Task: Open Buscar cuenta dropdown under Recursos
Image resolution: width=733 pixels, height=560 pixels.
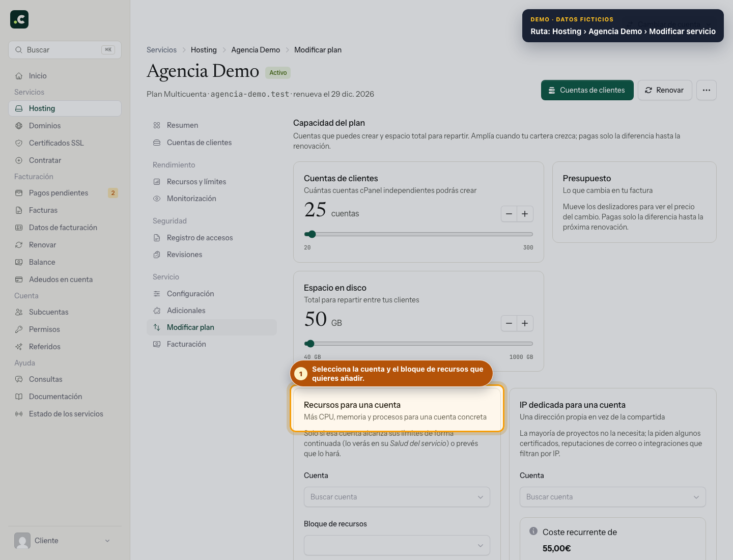Action: pyautogui.click(x=397, y=497)
